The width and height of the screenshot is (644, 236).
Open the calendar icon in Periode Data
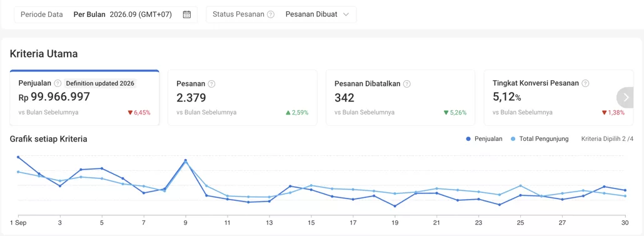[x=186, y=14]
